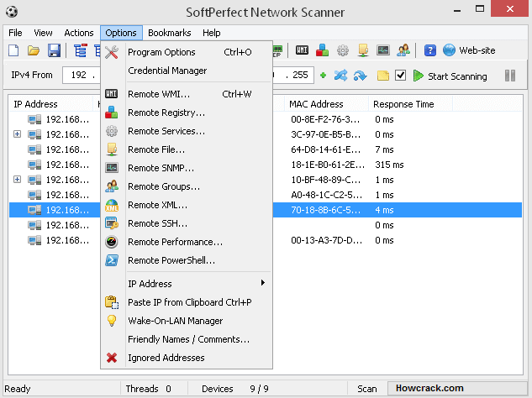The image size is (532, 398).
Task: Select the row with 315 ms response
Action: pos(266,165)
